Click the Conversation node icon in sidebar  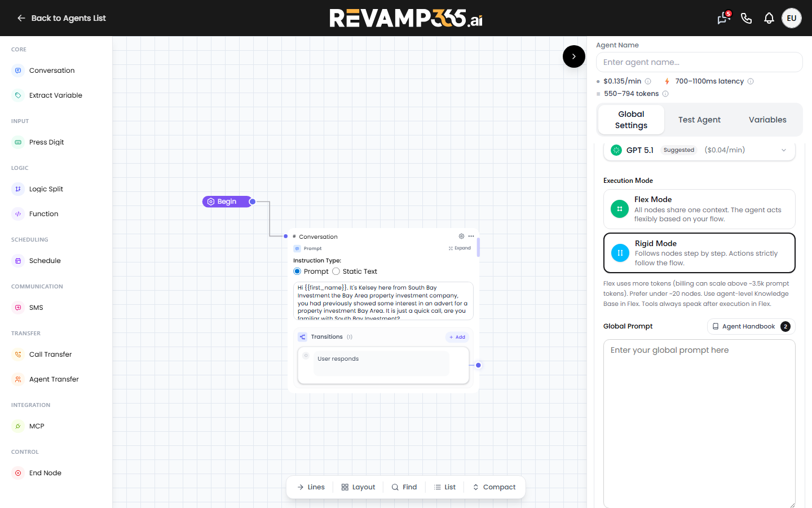pyautogui.click(x=18, y=71)
